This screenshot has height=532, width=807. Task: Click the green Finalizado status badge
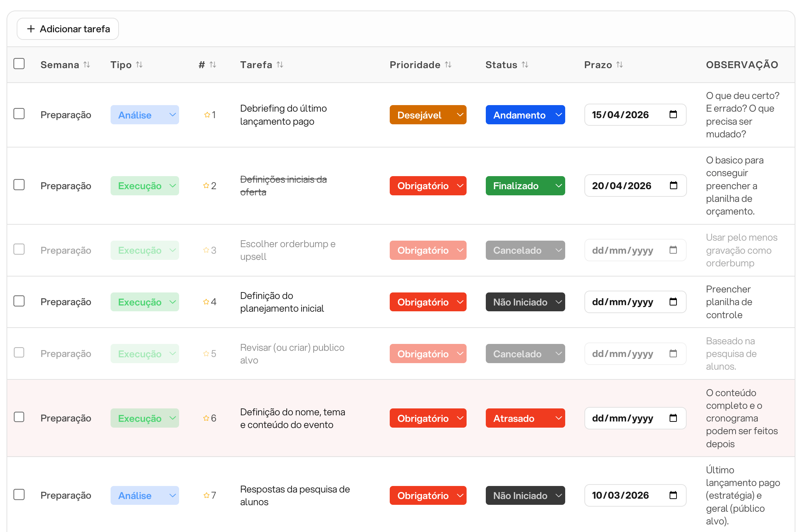point(525,186)
